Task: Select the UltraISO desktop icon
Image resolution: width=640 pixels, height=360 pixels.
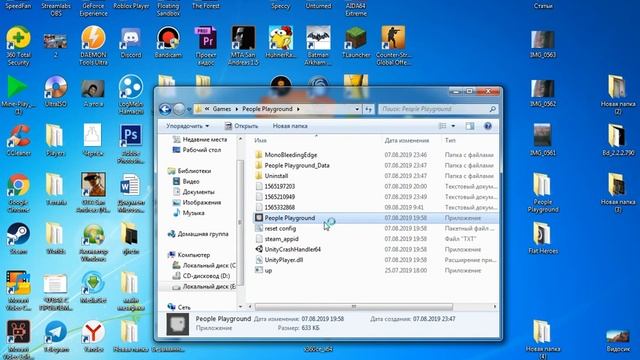Action: (56, 91)
